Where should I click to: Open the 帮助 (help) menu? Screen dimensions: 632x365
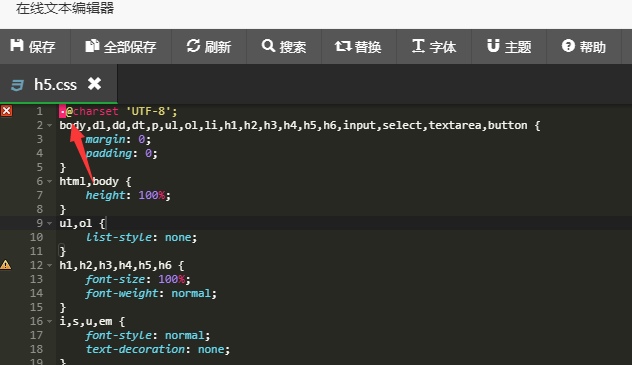[584, 47]
